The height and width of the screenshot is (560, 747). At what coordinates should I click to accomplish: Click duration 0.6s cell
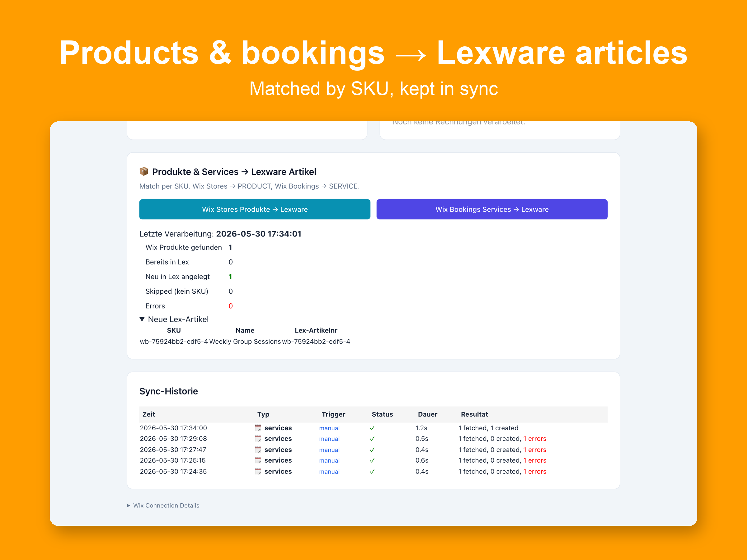coord(422,460)
